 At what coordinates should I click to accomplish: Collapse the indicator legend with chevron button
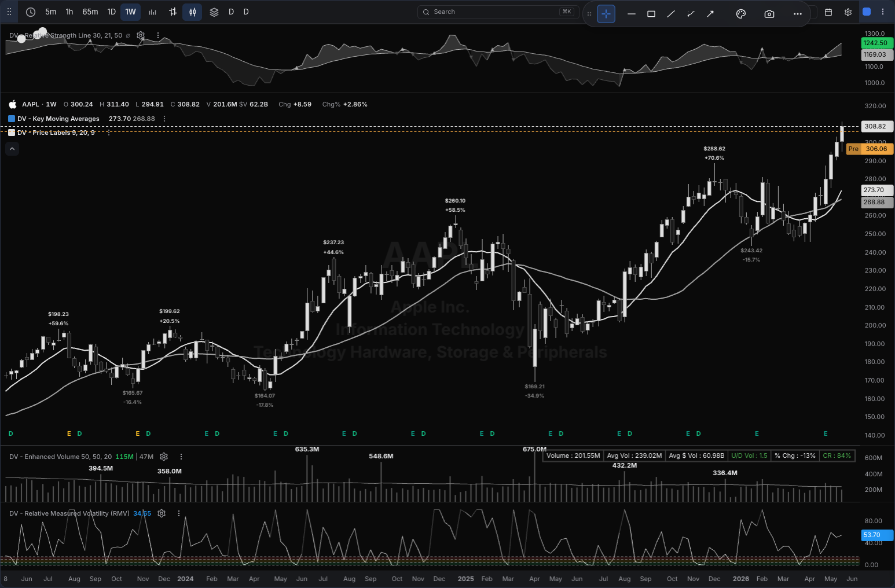12,149
